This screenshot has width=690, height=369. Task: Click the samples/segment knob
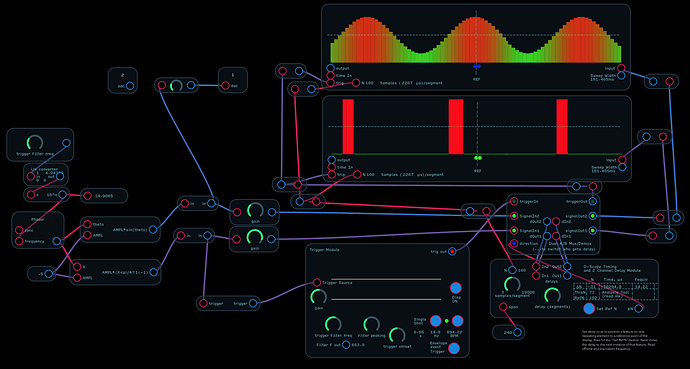click(x=512, y=285)
